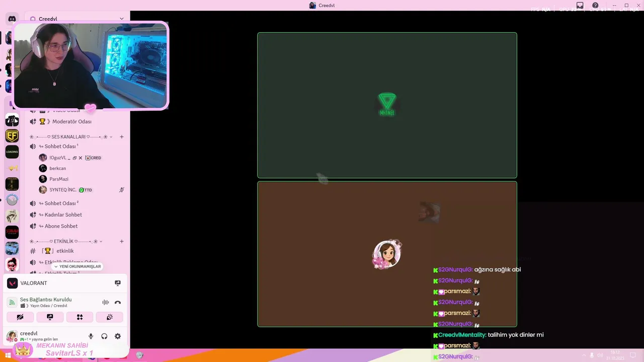The height and width of the screenshot is (362, 644).
Task: Open the red SCREAM-style server icon
Action: point(12,232)
